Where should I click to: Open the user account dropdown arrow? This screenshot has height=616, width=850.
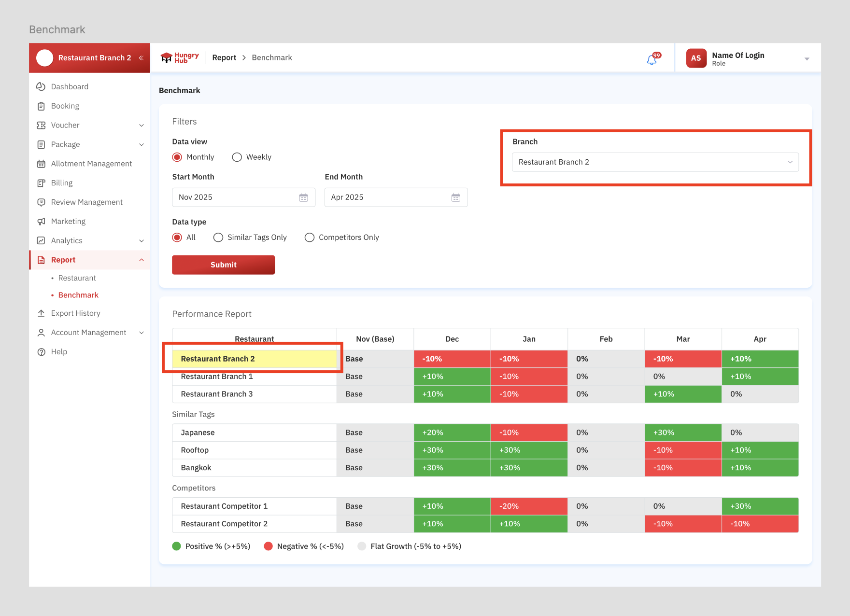[x=807, y=59]
